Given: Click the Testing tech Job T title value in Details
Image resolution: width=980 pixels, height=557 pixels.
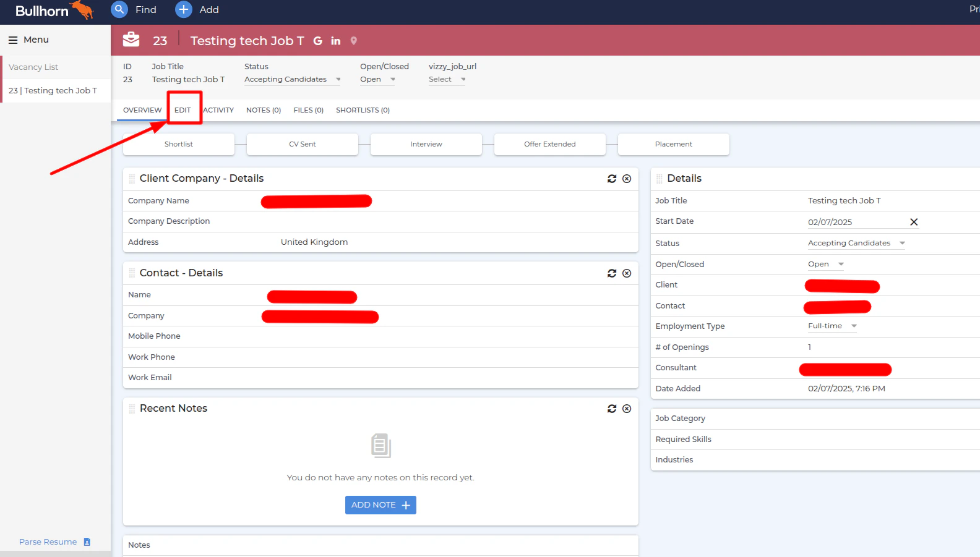Looking at the screenshot, I should click(x=845, y=201).
